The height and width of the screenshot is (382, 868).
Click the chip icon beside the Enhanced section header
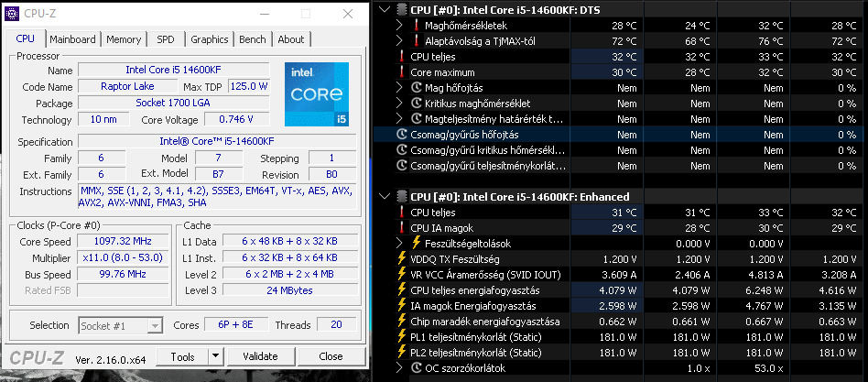pyautogui.click(x=402, y=197)
